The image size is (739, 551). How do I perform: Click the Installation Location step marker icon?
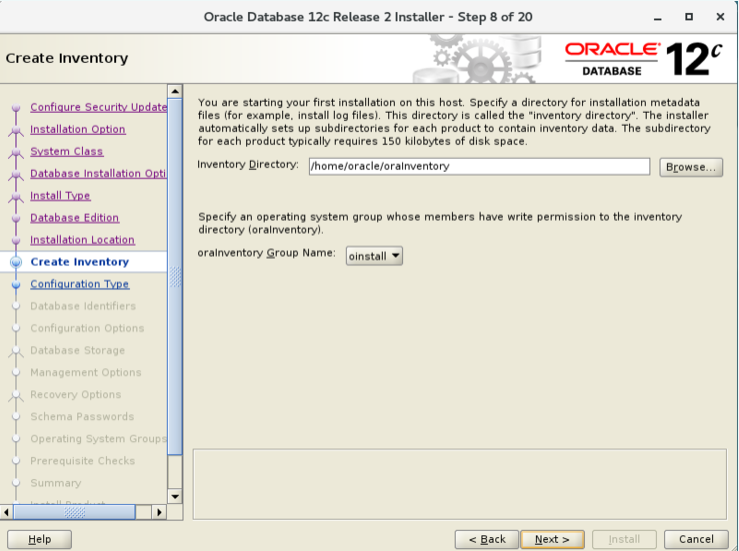click(x=16, y=240)
